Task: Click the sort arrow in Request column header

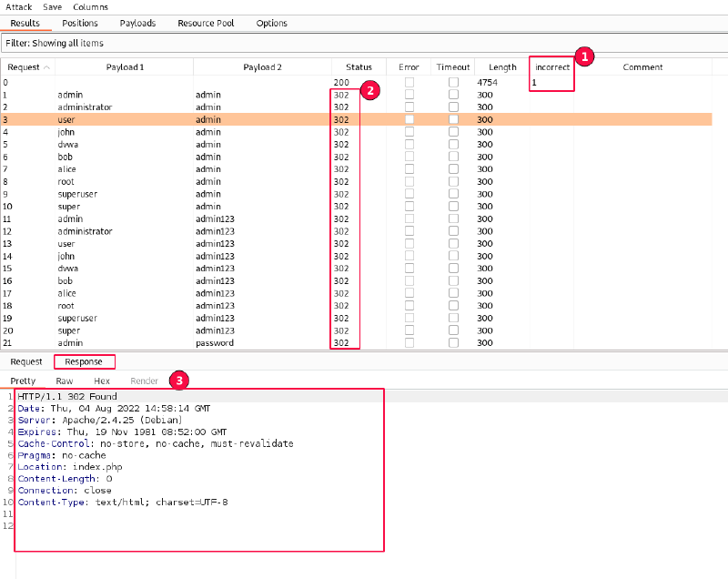Action: coord(47,67)
